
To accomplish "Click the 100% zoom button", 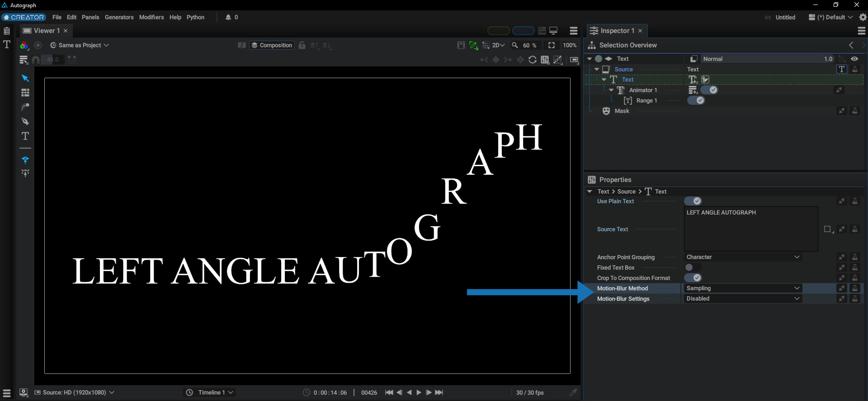I will pos(570,45).
